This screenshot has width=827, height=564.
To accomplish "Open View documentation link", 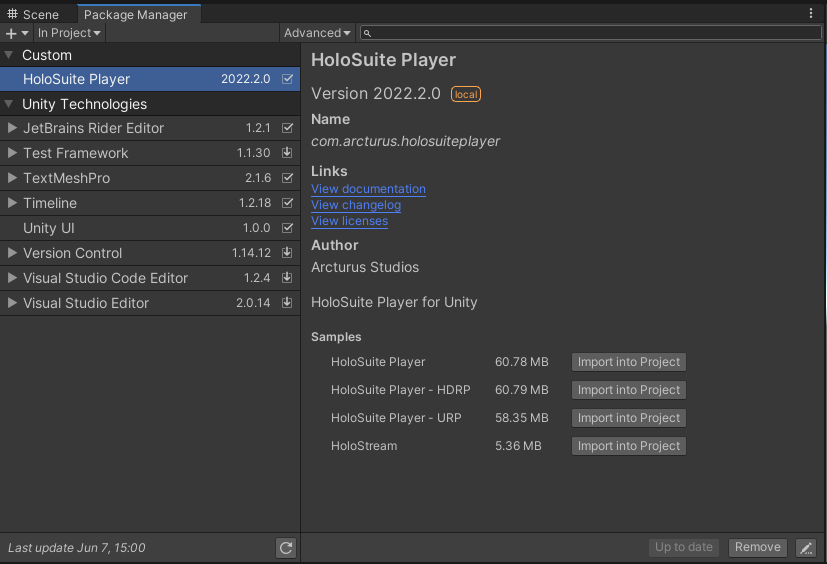I will 368,189.
